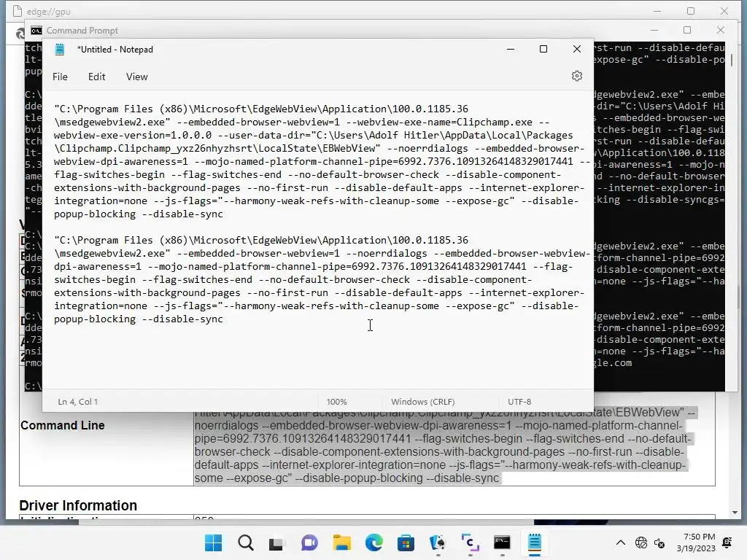The image size is (747, 560).
Task: Maximize the Command Prompt window
Action: [x=687, y=30]
